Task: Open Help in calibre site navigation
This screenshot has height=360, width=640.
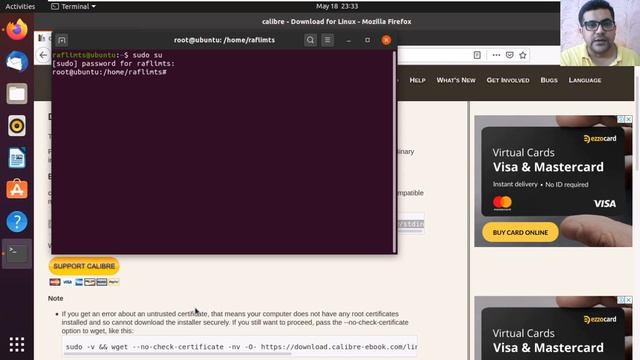Action: click(x=417, y=80)
